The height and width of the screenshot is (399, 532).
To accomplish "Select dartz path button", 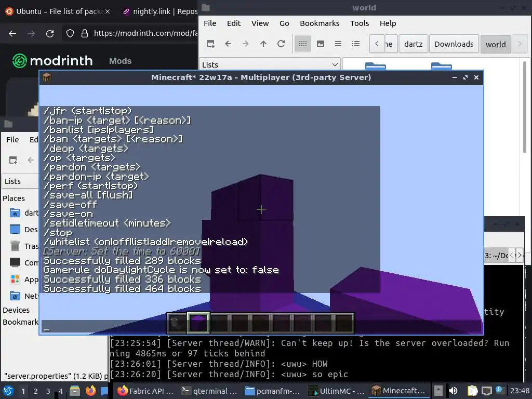I will pyautogui.click(x=413, y=44).
